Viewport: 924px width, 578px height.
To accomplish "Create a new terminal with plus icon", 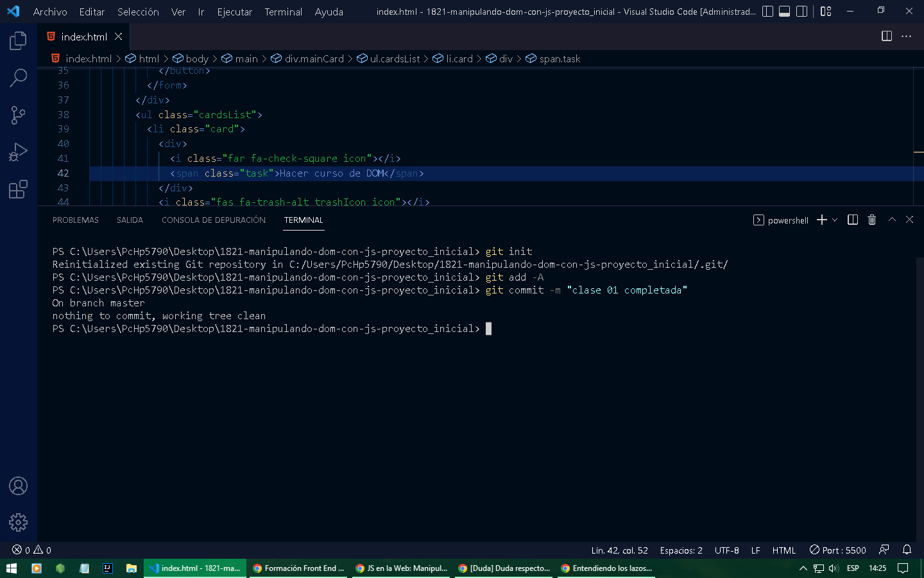I will click(x=821, y=220).
